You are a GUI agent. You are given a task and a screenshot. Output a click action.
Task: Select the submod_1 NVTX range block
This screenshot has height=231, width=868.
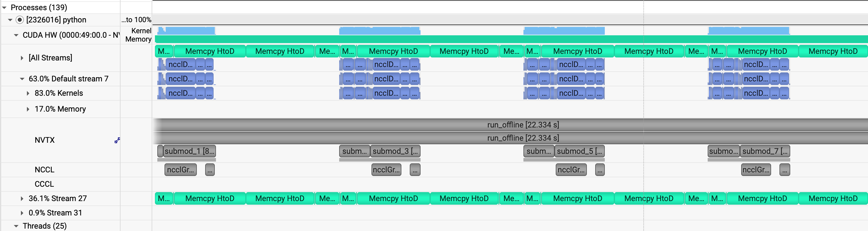click(x=189, y=151)
